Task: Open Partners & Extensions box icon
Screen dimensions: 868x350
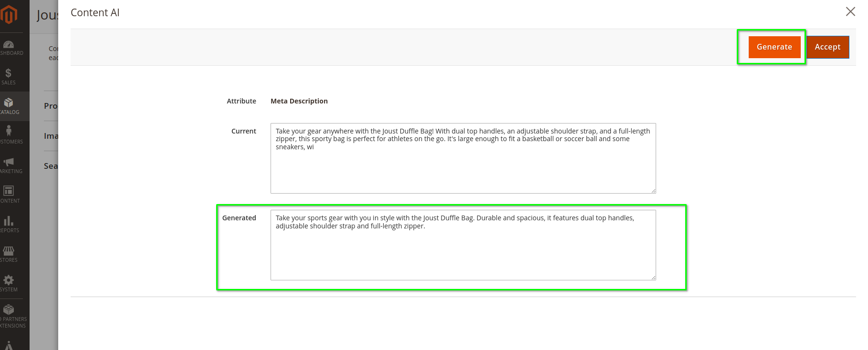Action: click(x=9, y=309)
